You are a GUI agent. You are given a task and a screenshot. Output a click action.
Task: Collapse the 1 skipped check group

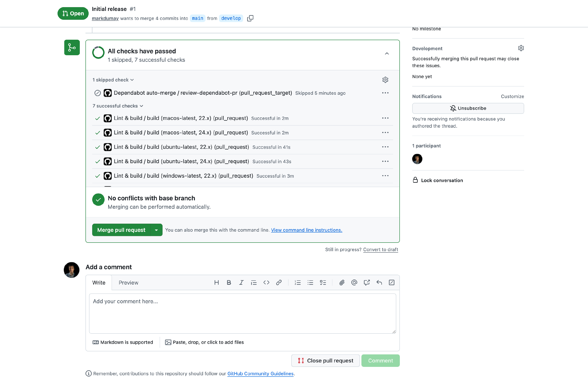(113, 80)
